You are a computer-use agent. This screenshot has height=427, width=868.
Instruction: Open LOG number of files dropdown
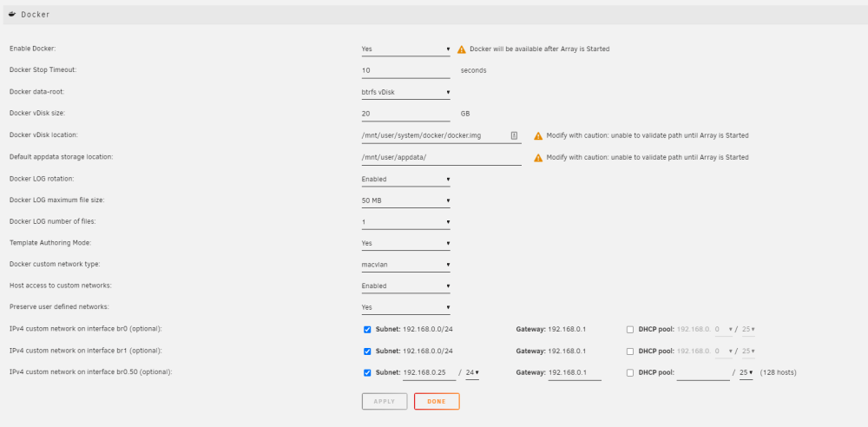click(405, 222)
